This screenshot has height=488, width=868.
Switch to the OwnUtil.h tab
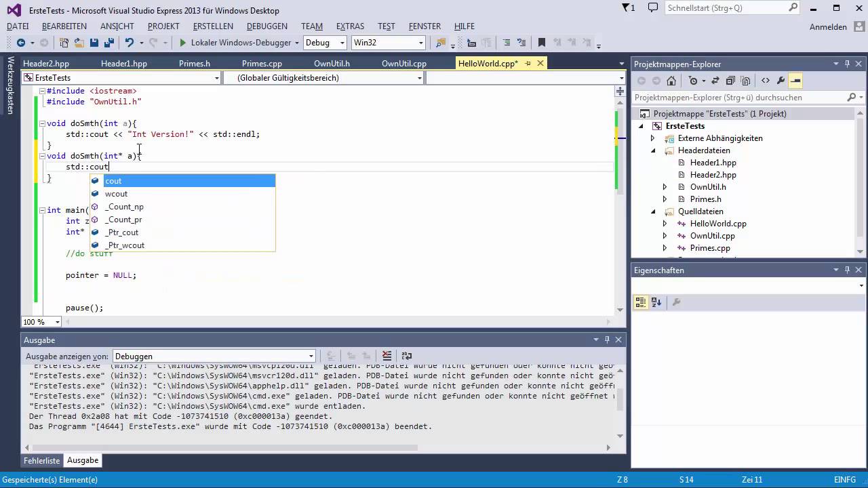pos(332,64)
